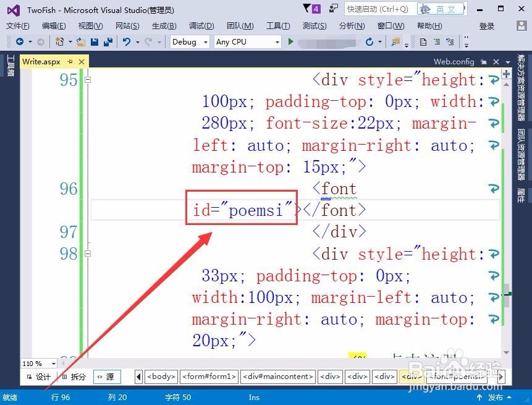Click the promote pin icon next to Web.config
Image resolution: width=532 pixels, height=405 pixels.
click(x=484, y=62)
